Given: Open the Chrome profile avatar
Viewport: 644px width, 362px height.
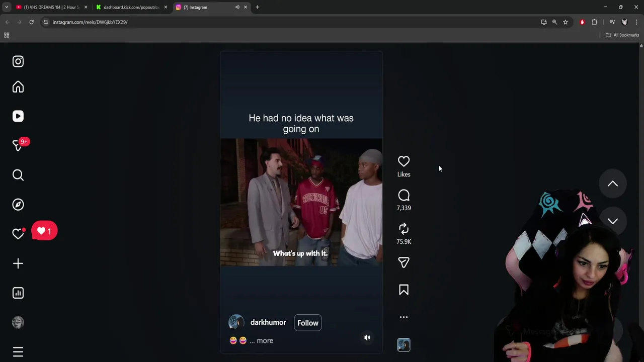Looking at the screenshot, I should pyautogui.click(x=624, y=22).
